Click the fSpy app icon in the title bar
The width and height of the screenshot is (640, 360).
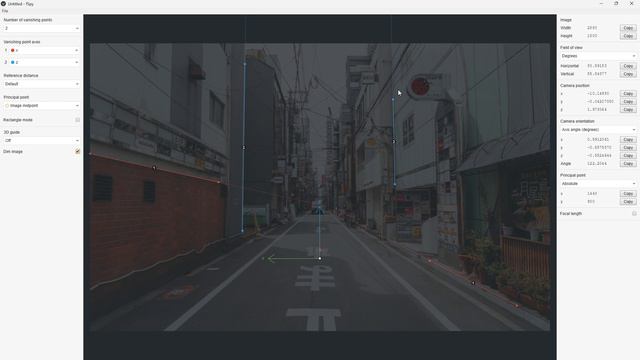tap(3, 4)
